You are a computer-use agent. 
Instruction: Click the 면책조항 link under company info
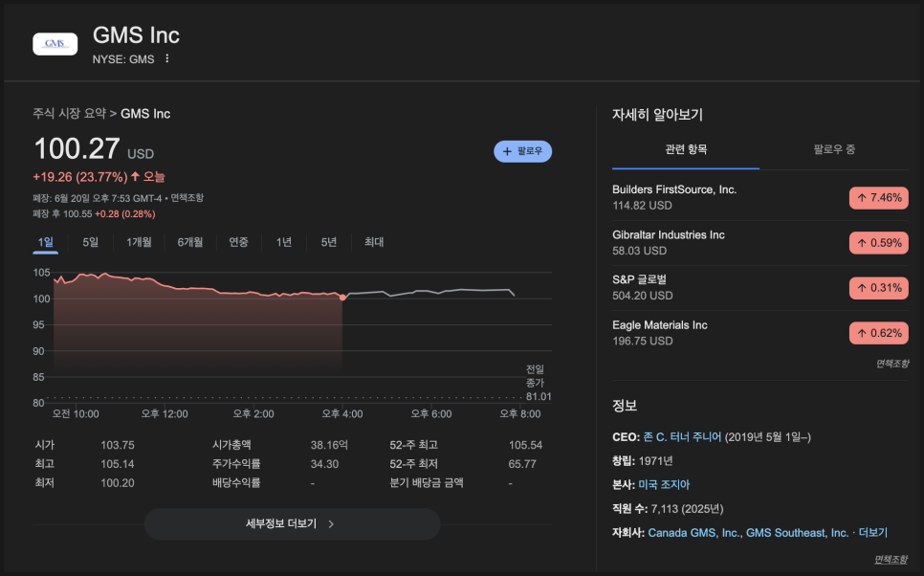(x=891, y=559)
